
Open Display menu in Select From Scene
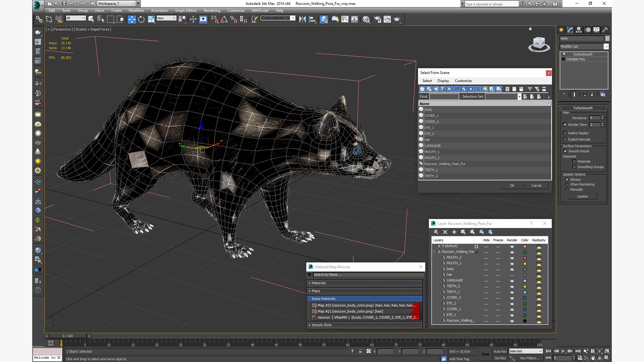443,81
